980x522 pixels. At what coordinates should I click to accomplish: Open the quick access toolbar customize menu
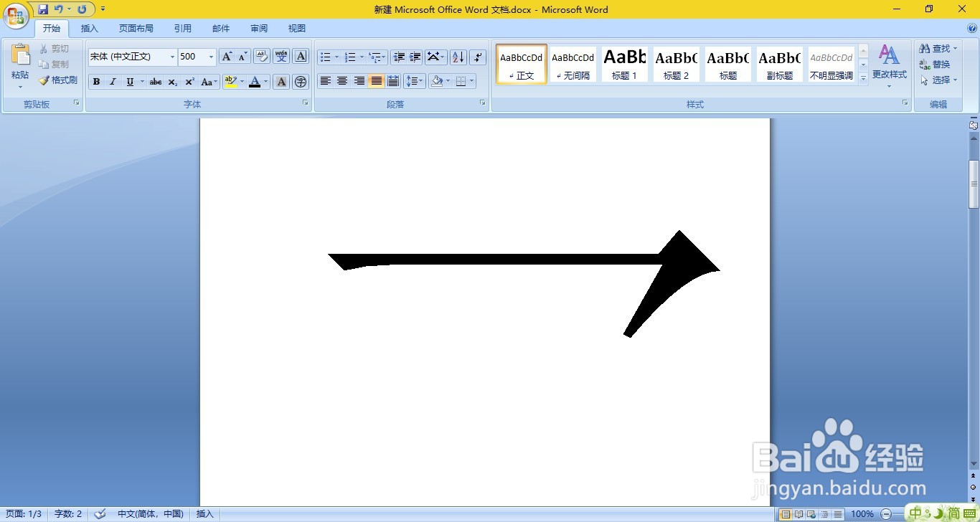coord(103,9)
